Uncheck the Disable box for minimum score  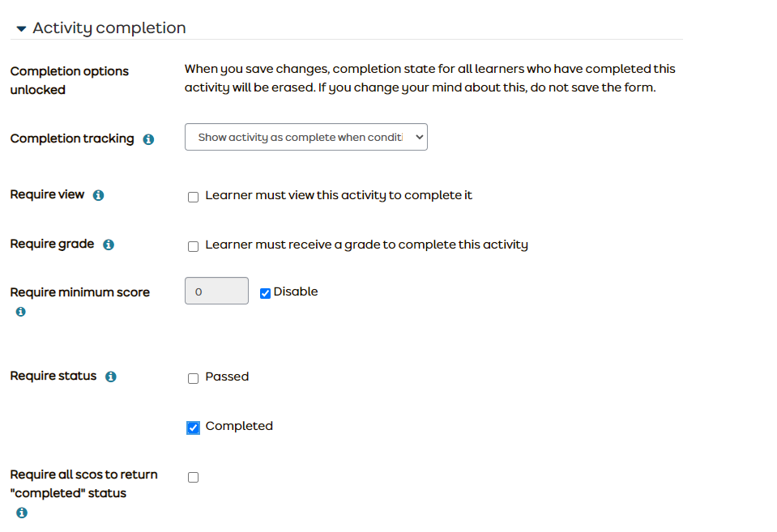pos(264,292)
